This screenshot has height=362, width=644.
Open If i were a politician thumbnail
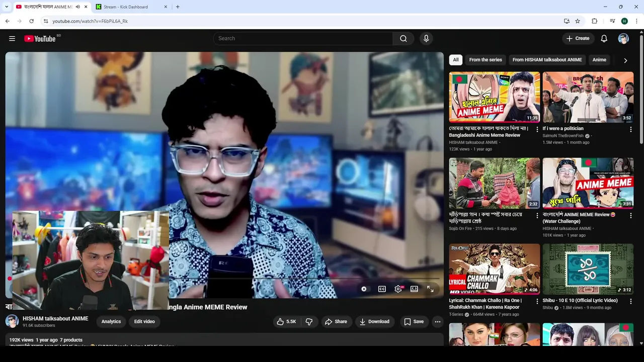pyautogui.click(x=588, y=97)
